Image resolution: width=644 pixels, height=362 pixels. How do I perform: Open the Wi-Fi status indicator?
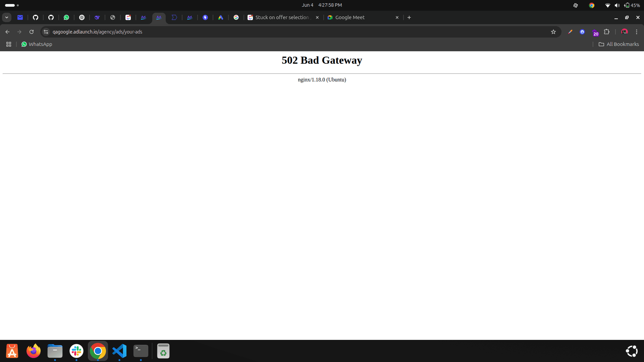click(607, 5)
